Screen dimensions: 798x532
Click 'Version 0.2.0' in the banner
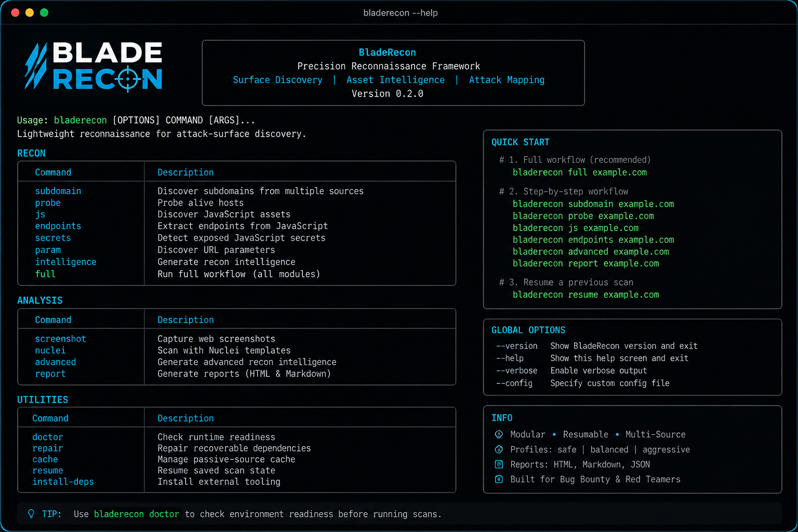388,94
